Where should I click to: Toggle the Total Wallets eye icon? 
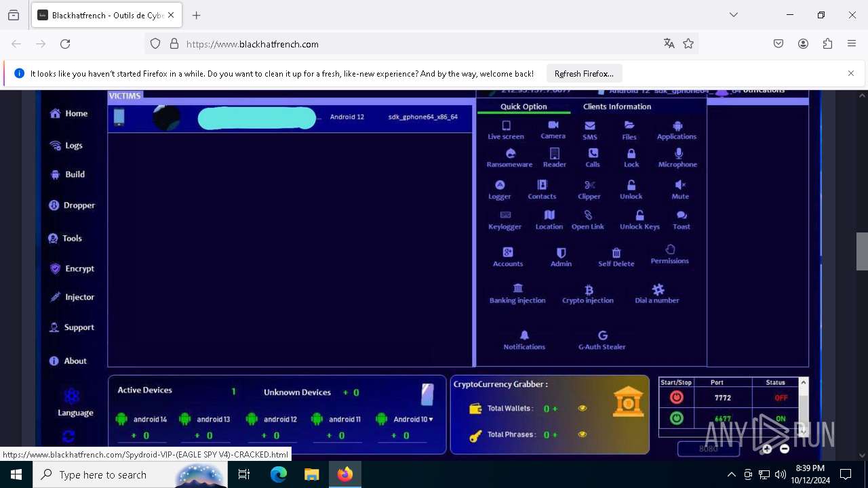pos(582,408)
